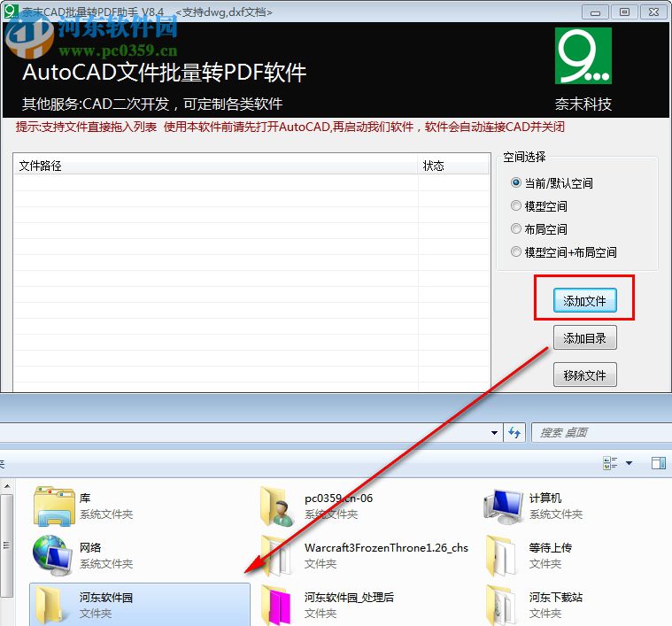Click the change view icon
The height and width of the screenshot is (626, 672).
[610, 463]
